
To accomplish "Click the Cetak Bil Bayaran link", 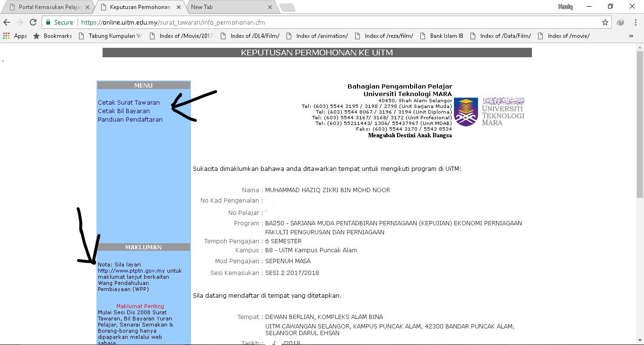I will point(124,111).
